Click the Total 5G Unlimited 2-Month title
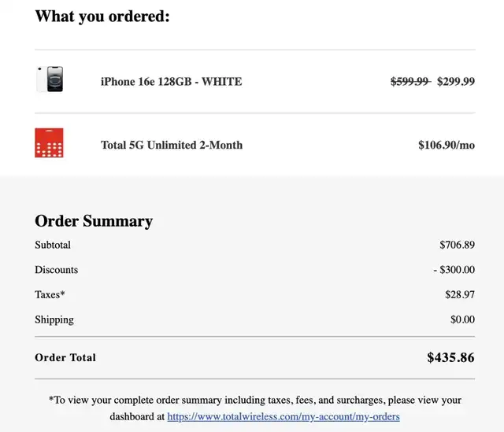Image resolution: width=504 pixels, height=432 pixels. 172,145
